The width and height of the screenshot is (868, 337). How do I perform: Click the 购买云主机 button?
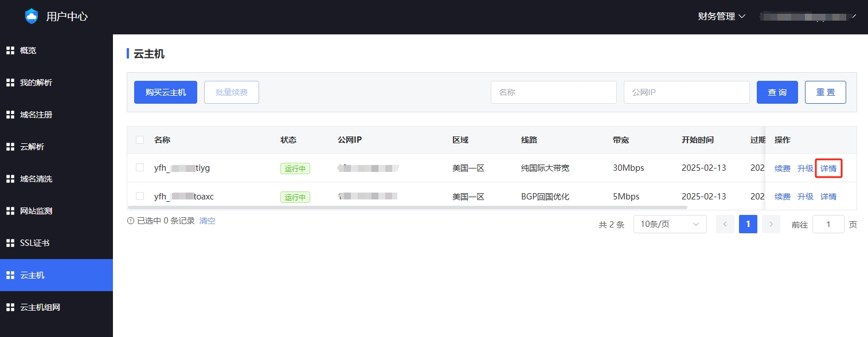tap(166, 92)
